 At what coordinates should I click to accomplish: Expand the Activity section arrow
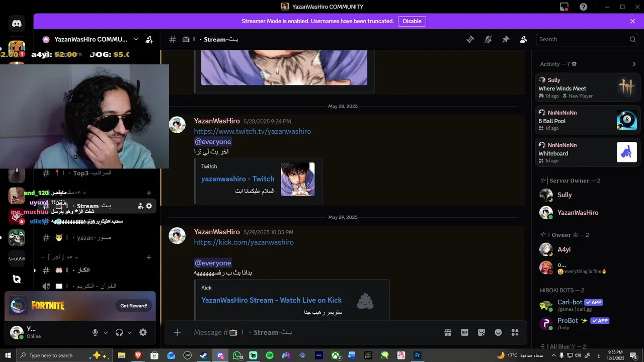(x=634, y=64)
